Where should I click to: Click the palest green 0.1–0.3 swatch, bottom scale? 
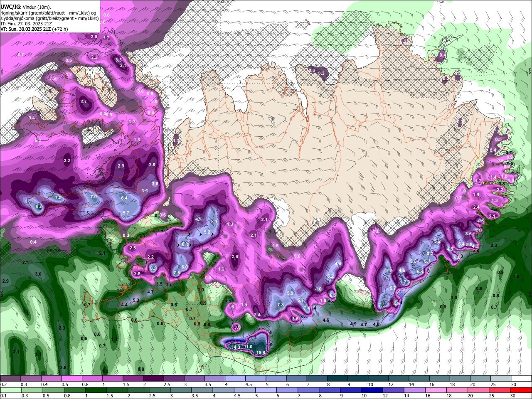(x=11, y=390)
